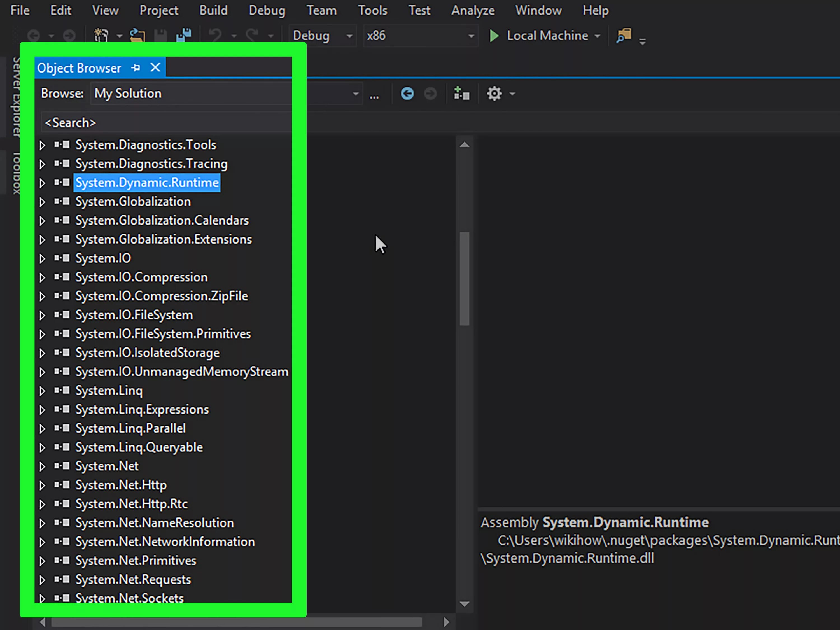Viewport: 840px width, 630px height.
Task: Click the customize settings gear icon
Action: click(x=494, y=93)
